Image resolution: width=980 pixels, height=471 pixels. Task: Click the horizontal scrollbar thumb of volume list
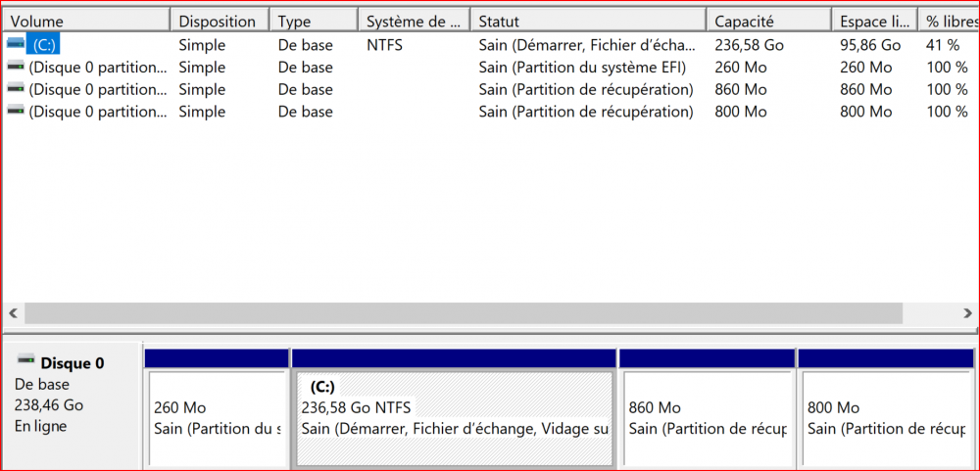463,313
